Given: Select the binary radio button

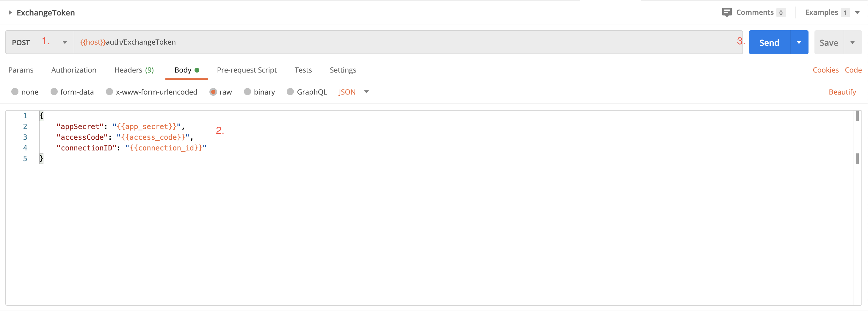Looking at the screenshot, I should pyautogui.click(x=247, y=92).
